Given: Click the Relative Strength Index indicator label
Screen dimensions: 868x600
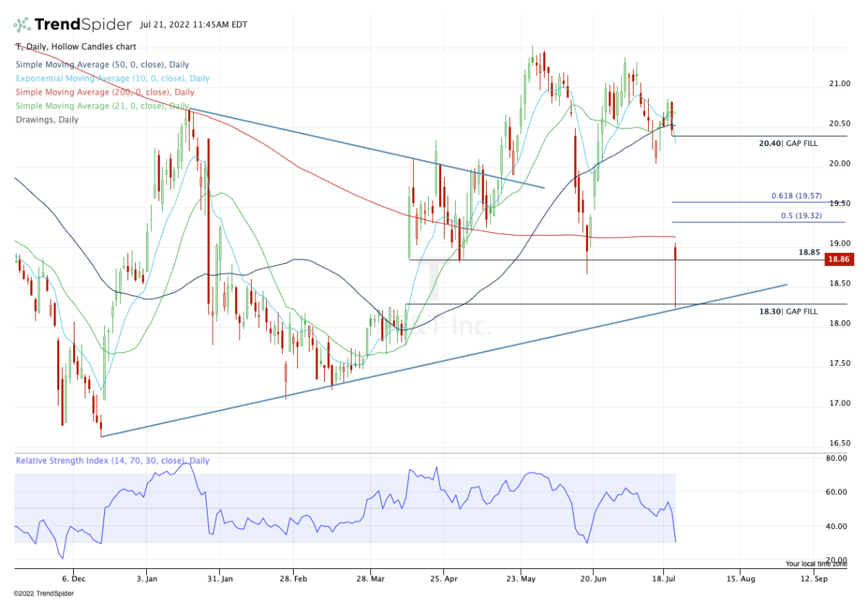Looking at the screenshot, I should click(112, 460).
